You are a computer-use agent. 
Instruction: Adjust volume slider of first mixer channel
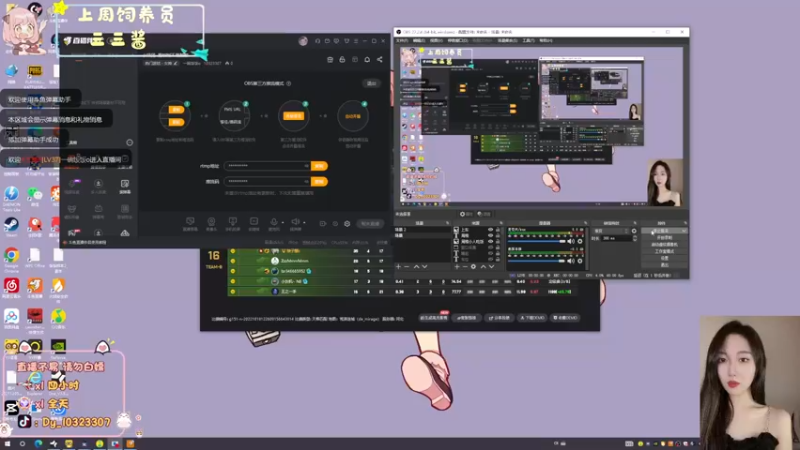click(537, 241)
